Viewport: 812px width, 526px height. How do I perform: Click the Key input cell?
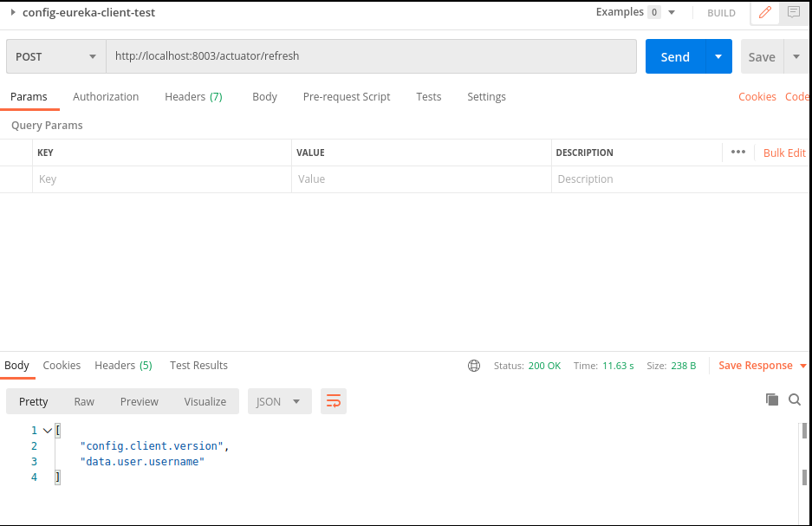tap(162, 179)
